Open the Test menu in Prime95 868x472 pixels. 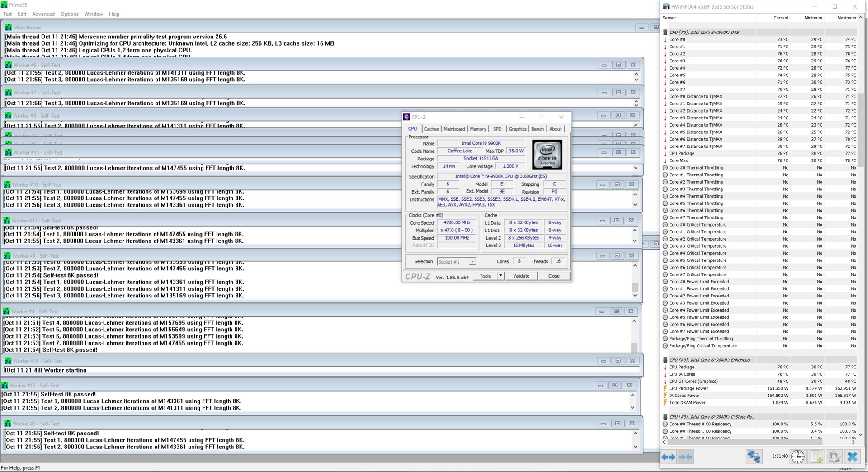7,14
